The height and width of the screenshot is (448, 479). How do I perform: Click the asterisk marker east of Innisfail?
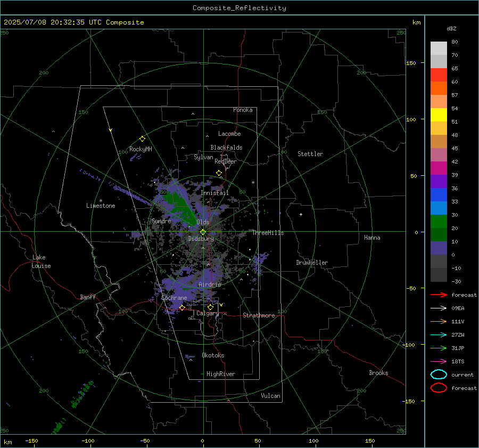coord(253,183)
